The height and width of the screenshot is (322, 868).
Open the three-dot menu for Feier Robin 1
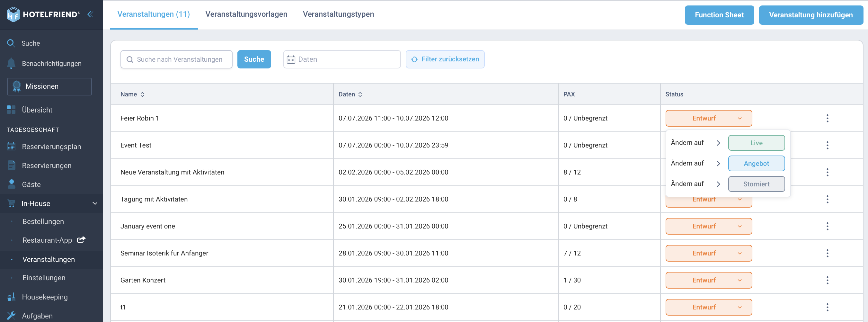point(827,118)
